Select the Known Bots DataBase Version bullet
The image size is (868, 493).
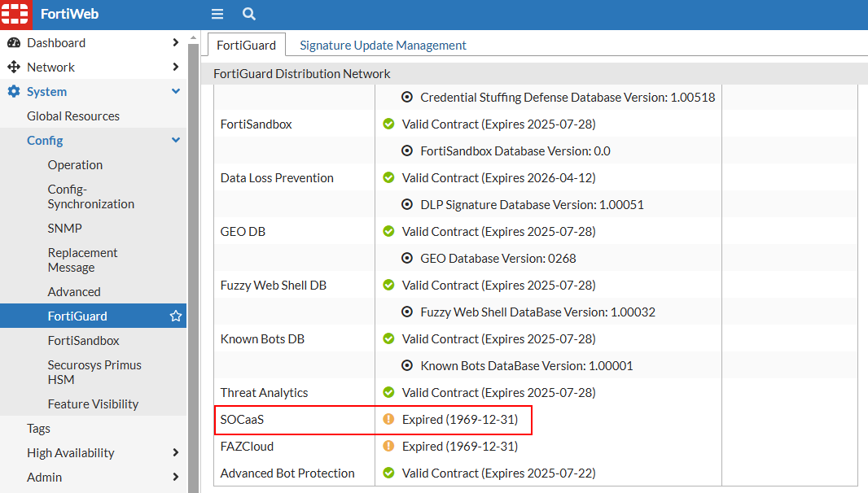[x=407, y=366]
